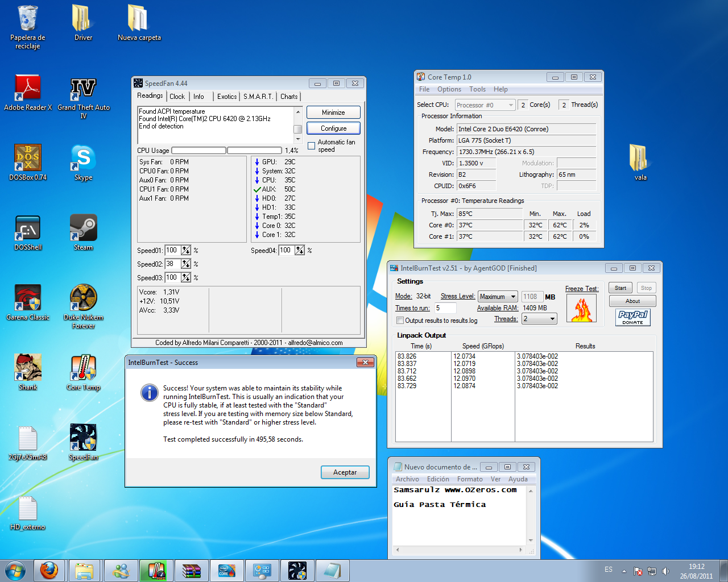Click SpeedFan Minimize button
The width and height of the screenshot is (728, 582).
[333, 113]
